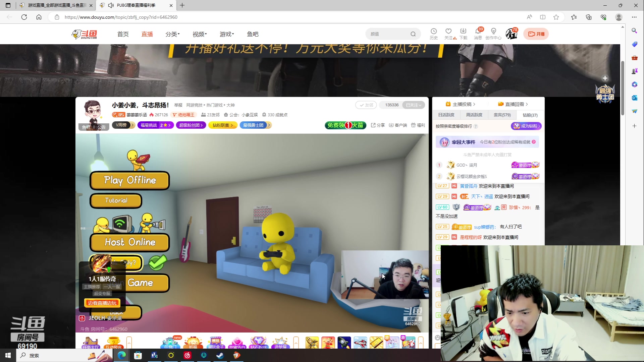Click the 下载 download icon

[463, 34]
